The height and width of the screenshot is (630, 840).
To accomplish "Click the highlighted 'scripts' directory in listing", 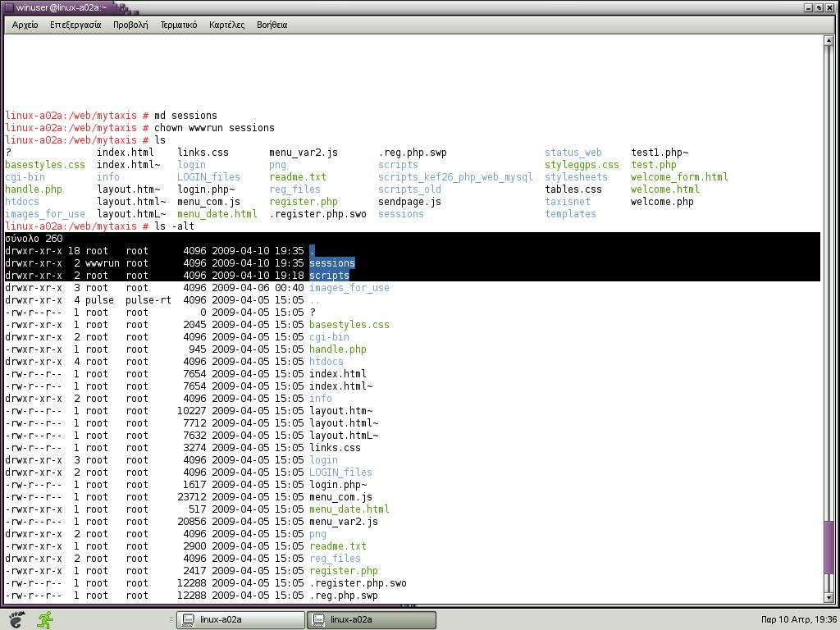I will point(329,276).
